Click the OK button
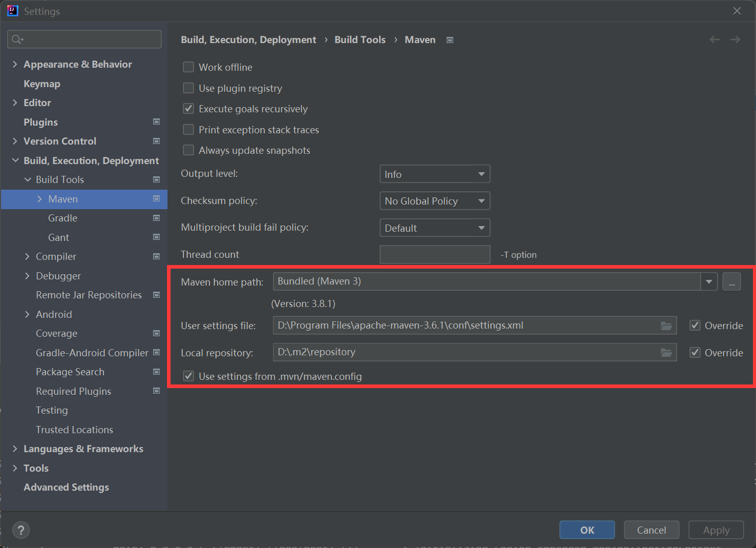Image resolution: width=756 pixels, height=548 pixels. coord(587,530)
